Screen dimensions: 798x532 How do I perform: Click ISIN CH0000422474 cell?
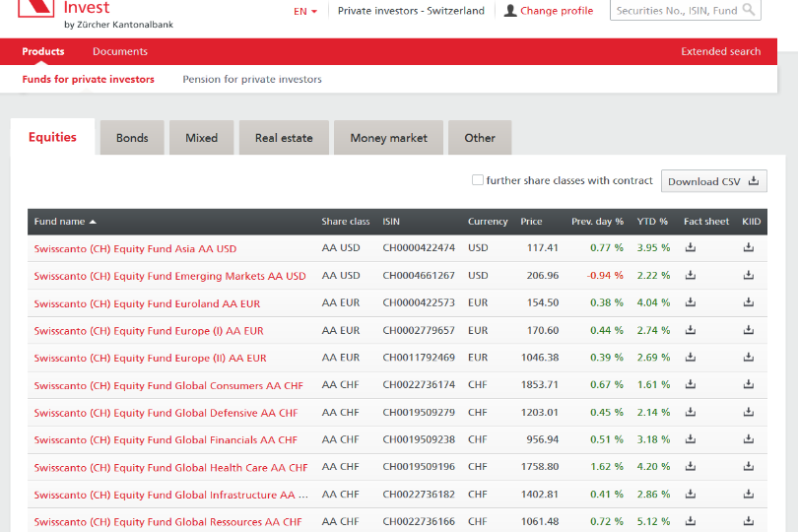point(419,248)
